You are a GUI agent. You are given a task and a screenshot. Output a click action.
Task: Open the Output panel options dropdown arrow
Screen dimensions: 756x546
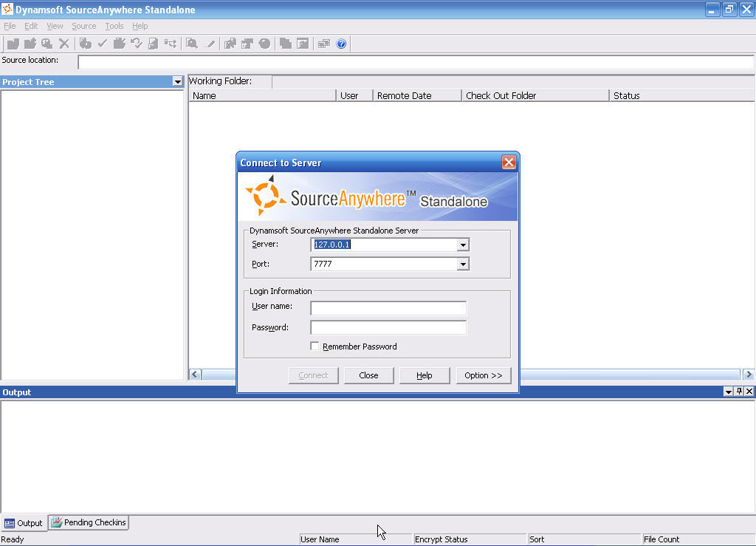(729, 392)
